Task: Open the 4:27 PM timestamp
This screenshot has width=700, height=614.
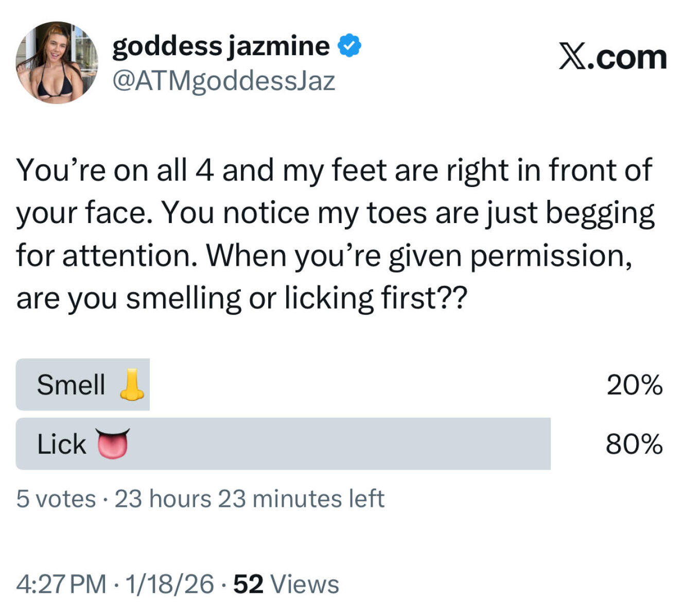Action: click(61, 584)
